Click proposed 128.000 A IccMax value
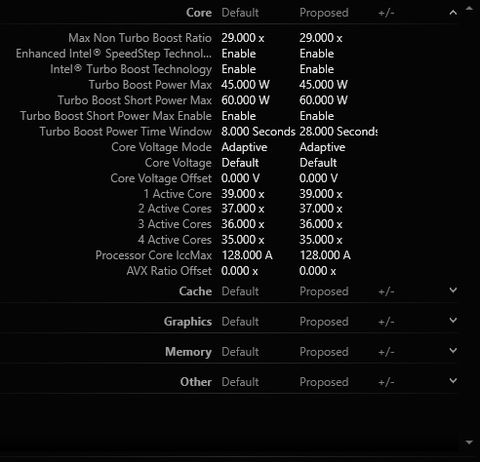This screenshot has height=462, width=480. pos(325,256)
